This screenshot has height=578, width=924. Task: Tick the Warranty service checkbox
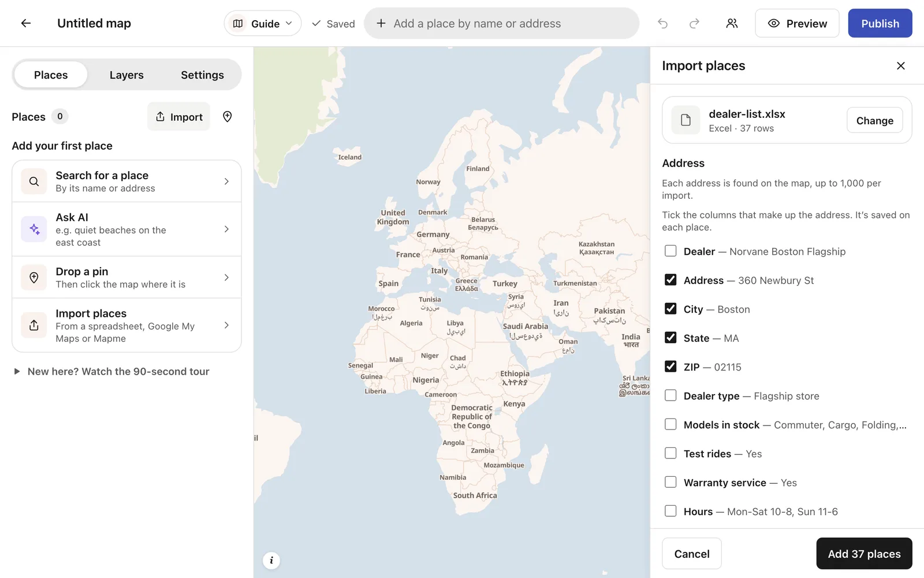tap(670, 482)
